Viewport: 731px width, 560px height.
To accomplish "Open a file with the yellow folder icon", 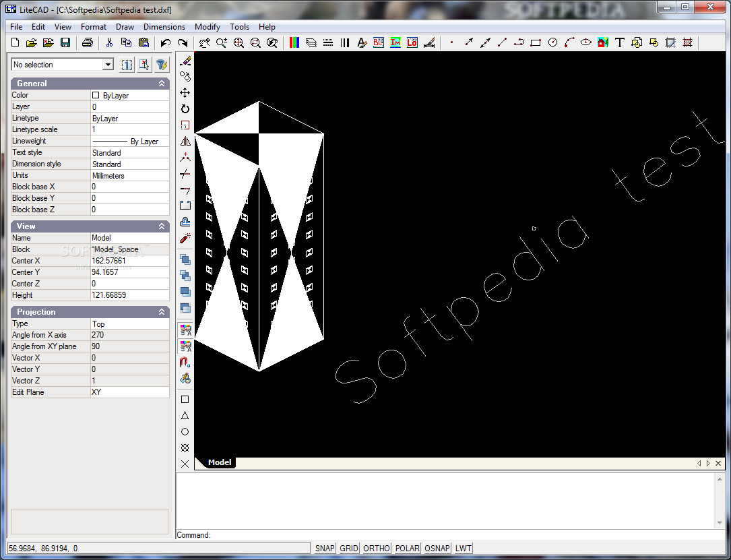I will (31, 43).
